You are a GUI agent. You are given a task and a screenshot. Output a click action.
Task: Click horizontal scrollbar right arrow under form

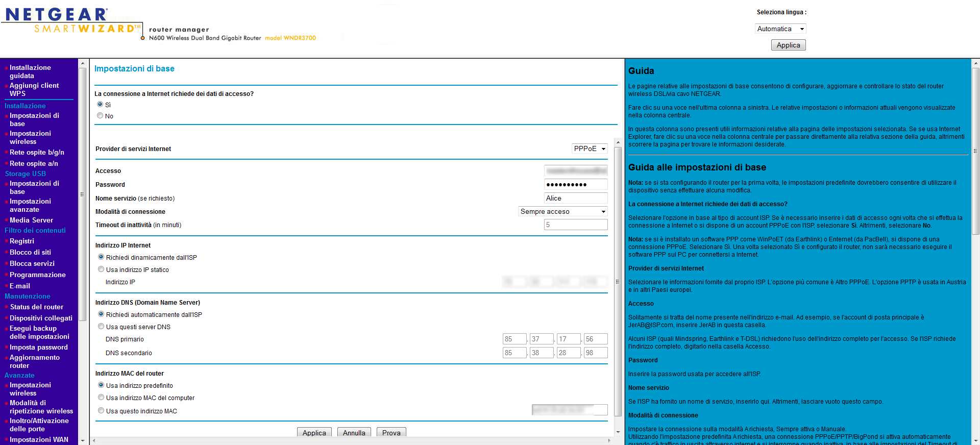(609, 440)
